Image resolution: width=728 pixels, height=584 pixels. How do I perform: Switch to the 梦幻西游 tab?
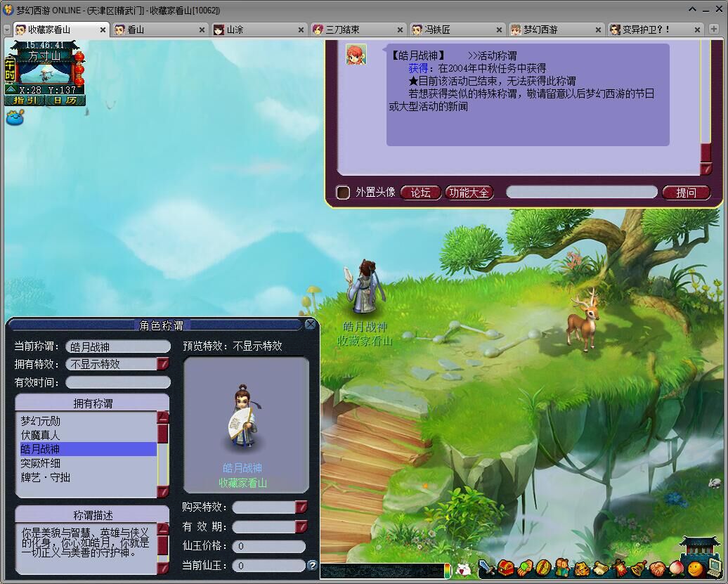coord(557,30)
